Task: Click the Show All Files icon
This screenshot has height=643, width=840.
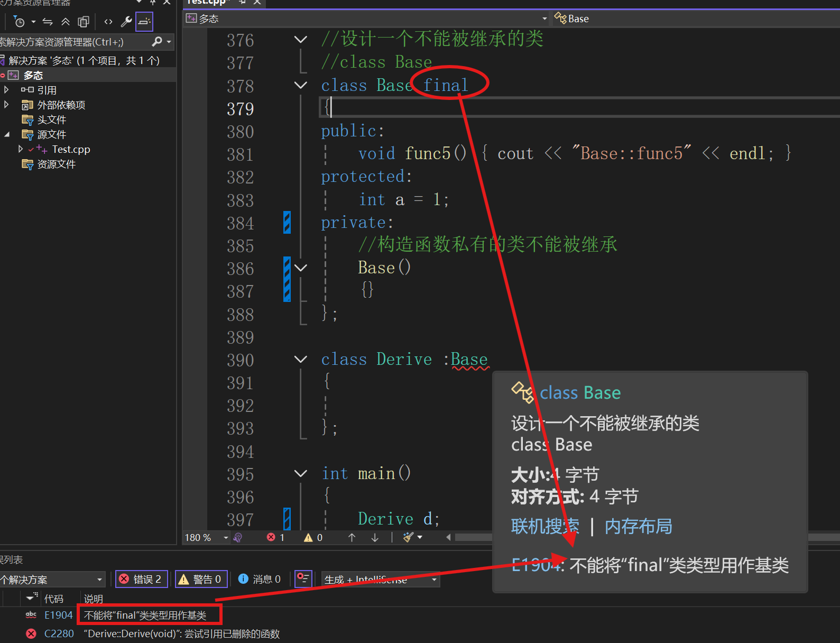Action: [x=84, y=22]
